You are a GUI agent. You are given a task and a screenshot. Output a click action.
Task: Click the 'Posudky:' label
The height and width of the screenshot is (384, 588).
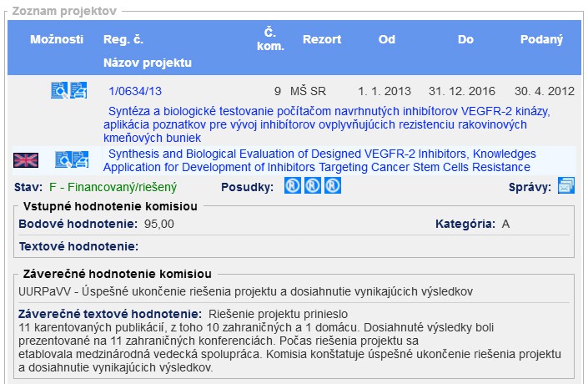(x=247, y=187)
